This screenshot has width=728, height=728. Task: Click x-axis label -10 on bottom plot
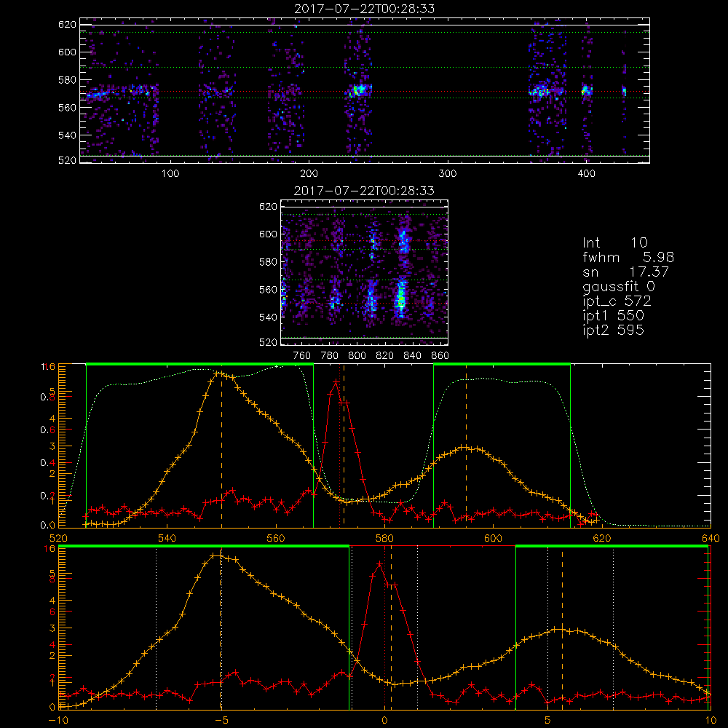58,721
